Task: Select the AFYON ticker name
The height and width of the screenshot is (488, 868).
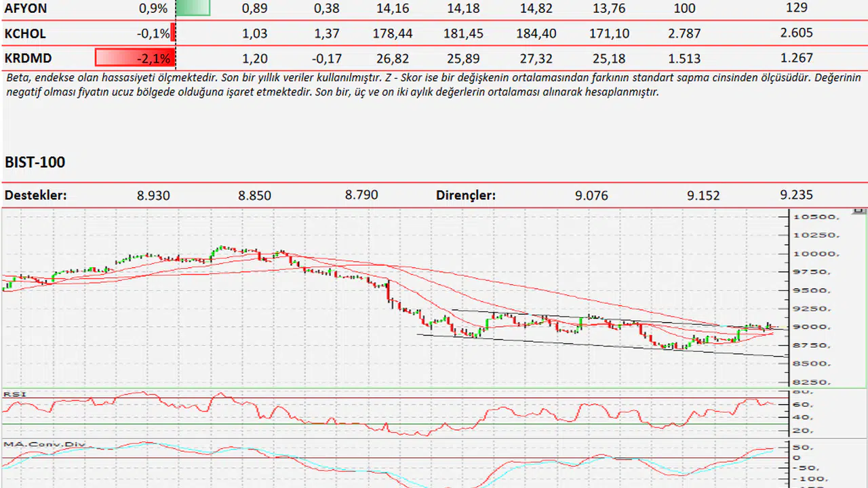Action: (x=25, y=8)
